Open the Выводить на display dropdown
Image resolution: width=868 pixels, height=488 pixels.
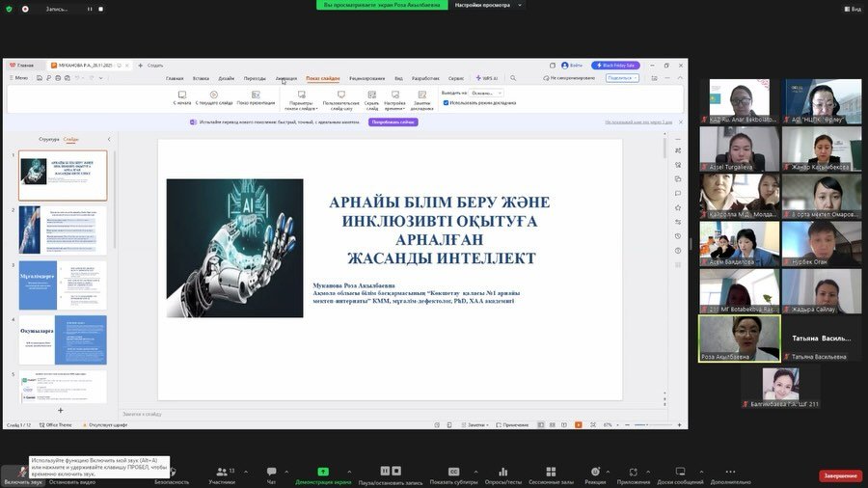(486, 93)
